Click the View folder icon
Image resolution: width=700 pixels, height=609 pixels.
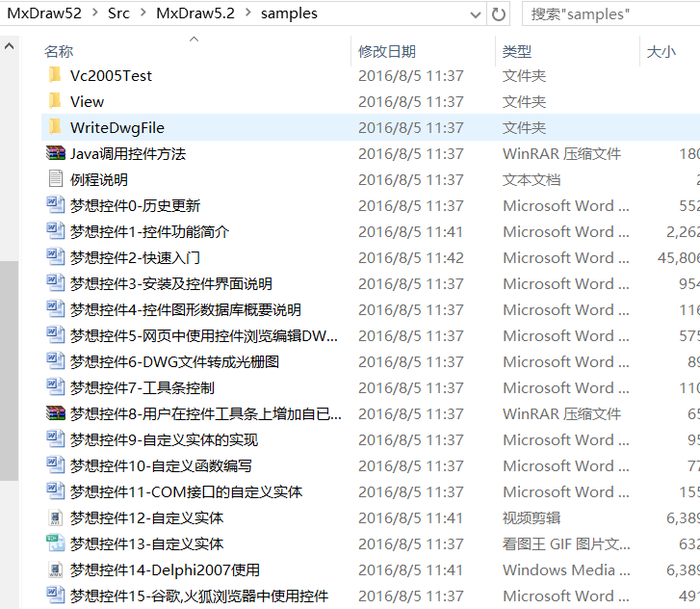click(55, 101)
